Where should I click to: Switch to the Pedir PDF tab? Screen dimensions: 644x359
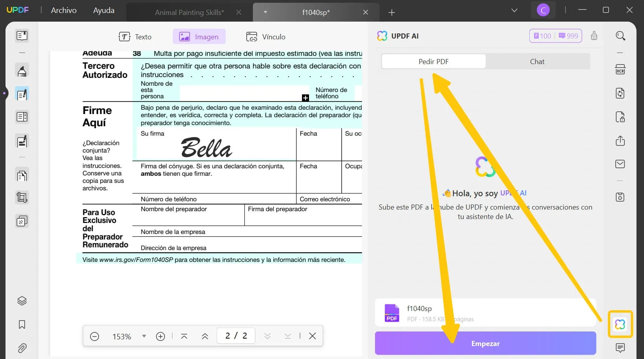click(434, 61)
